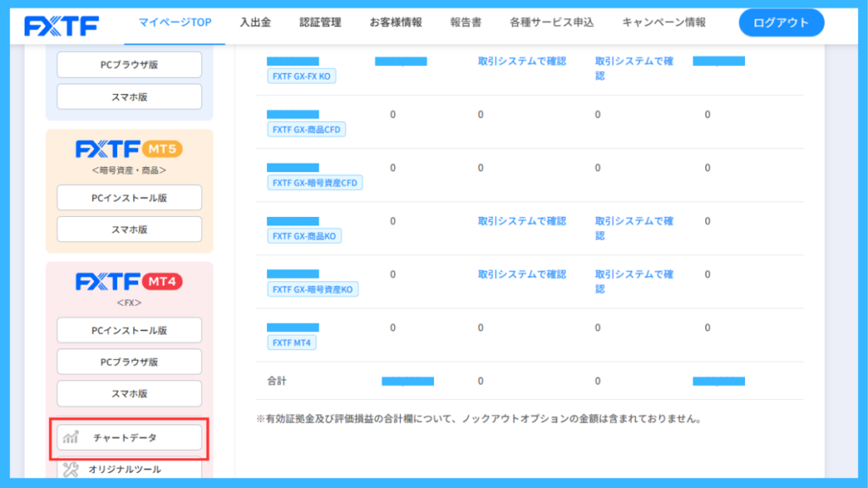Click the FXTF GX-商品CFD account tag
Screen dimensions: 868x488
(x=306, y=130)
